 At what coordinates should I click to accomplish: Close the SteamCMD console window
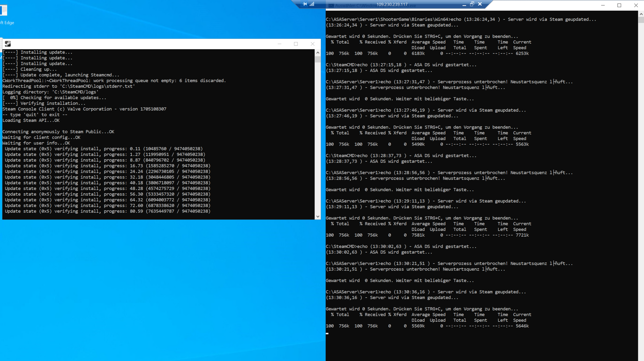(x=312, y=44)
